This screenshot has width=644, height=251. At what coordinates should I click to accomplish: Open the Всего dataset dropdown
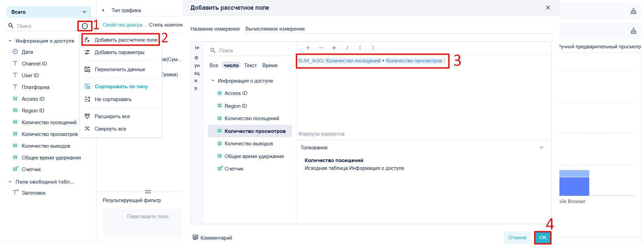coord(49,12)
